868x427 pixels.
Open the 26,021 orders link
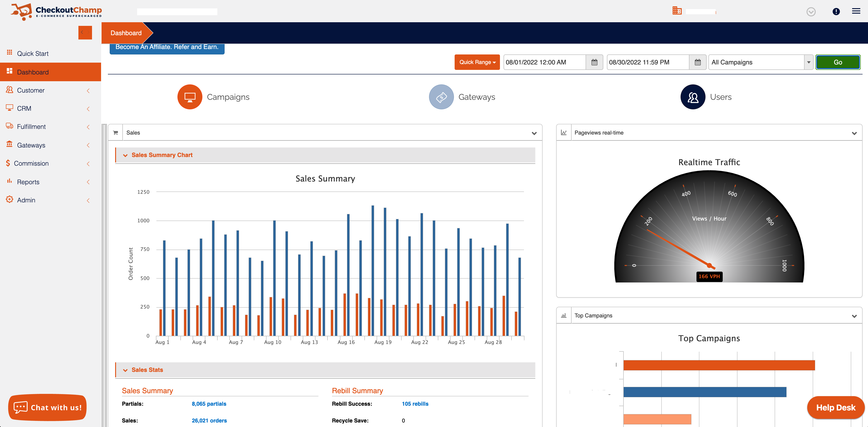tap(209, 420)
